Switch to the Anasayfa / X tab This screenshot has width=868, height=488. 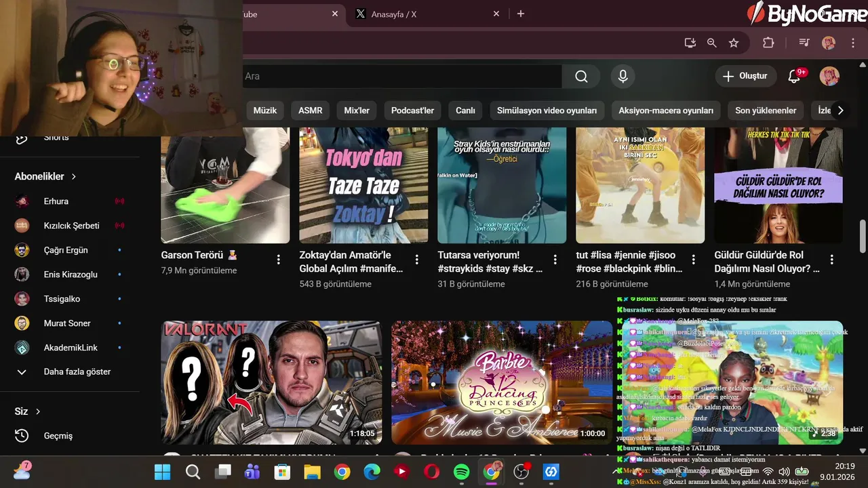coord(427,14)
